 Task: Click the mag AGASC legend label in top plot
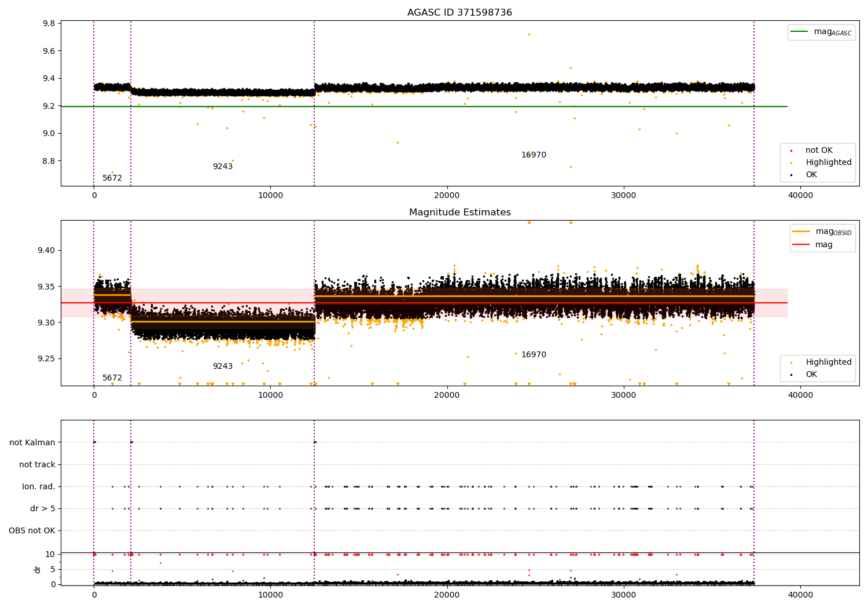point(833,32)
